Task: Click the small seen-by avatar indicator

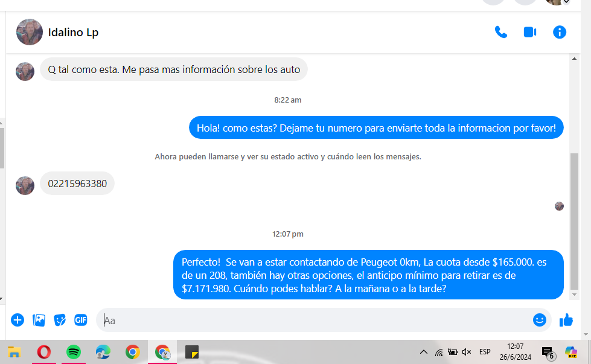Action: (559, 206)
